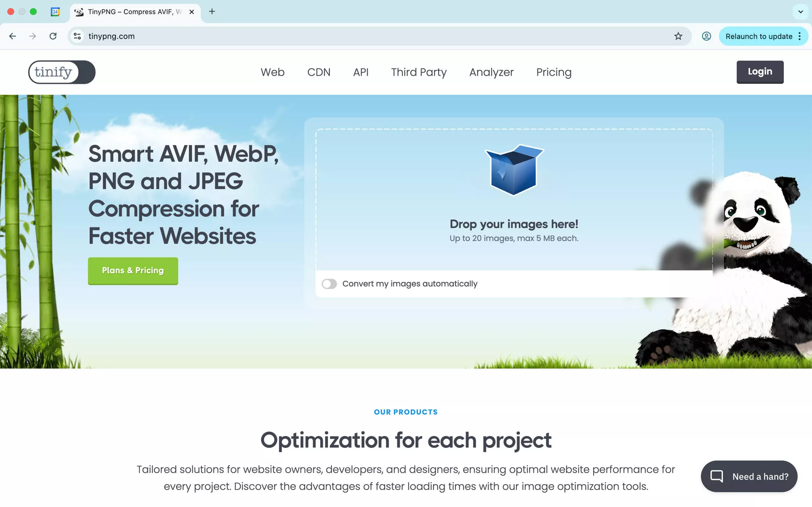812x507 pixels.
Task: Click the browser forward arrow
Action: click(x=33, y=36)
